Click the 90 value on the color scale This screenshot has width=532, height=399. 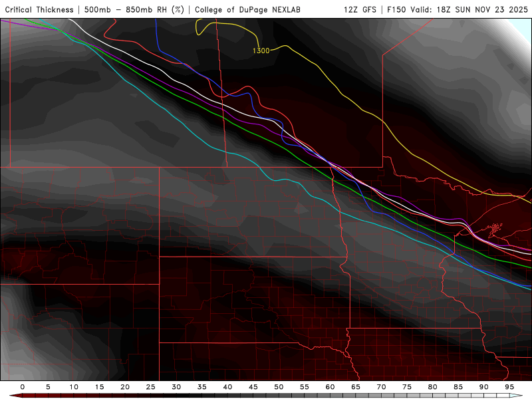tap(483, 387)
